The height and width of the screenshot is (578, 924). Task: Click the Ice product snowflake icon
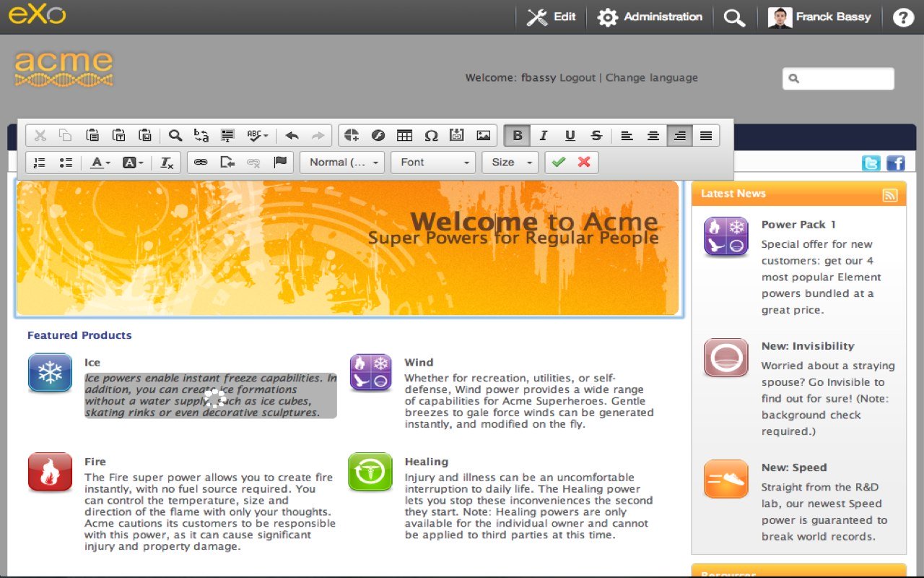[50, 373]
